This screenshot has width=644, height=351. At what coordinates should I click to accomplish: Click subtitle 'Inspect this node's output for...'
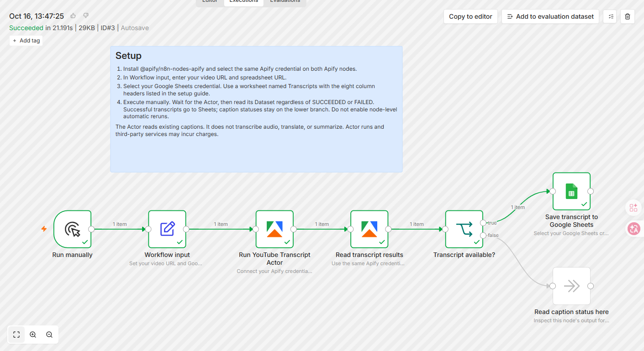pyautogui.click(x=571, y=320)
